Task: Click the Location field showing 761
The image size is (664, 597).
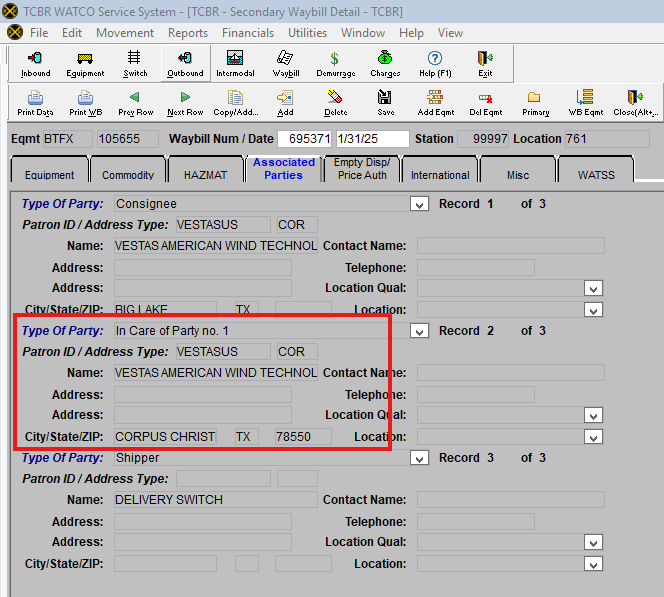Action: click(607, 139)
